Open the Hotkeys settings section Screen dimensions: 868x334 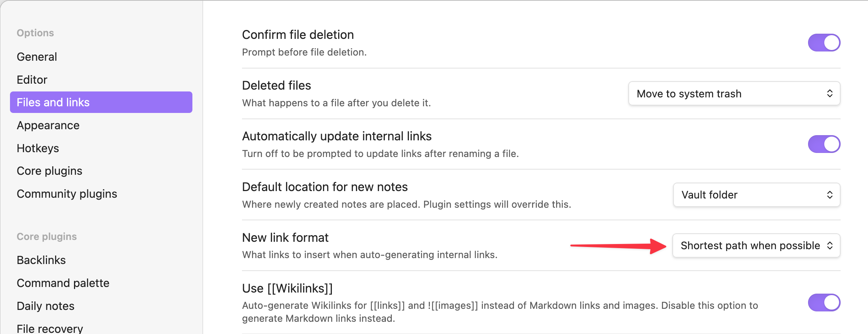coord(38,148)
